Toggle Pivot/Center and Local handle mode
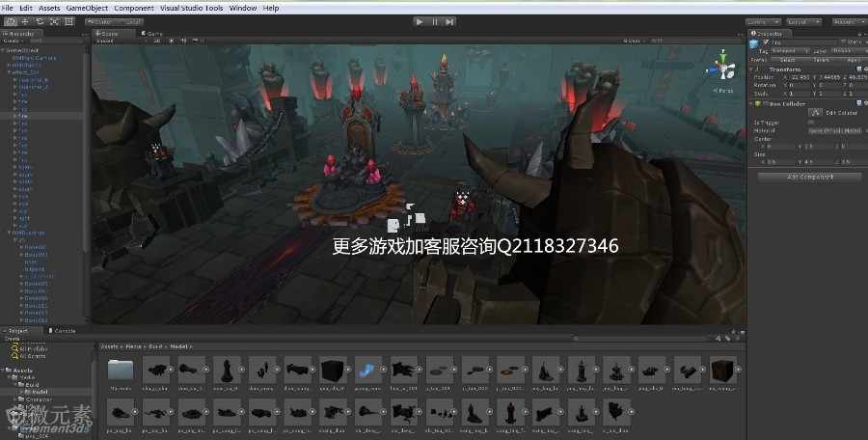 (x=114, y=21)
